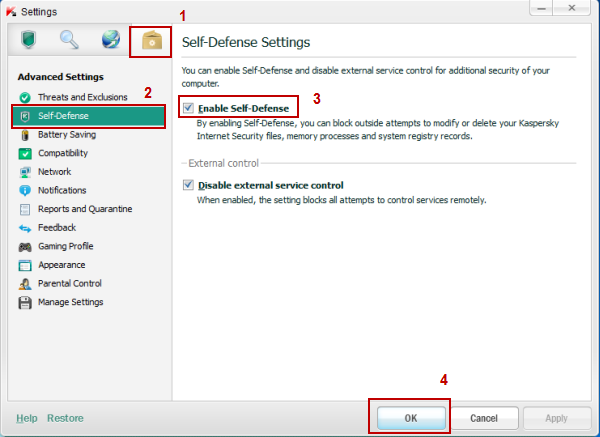Go to Network settings
600x437 pixels.
pos(54,172)
